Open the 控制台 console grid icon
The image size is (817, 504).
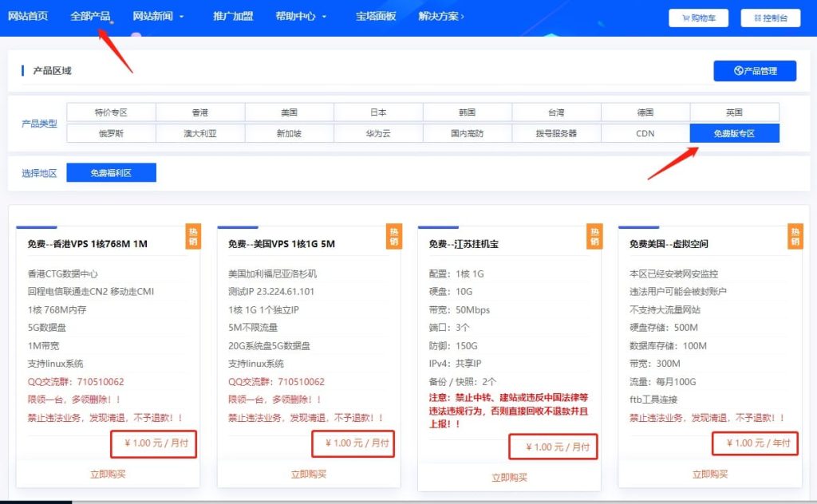tap(757, 18)
